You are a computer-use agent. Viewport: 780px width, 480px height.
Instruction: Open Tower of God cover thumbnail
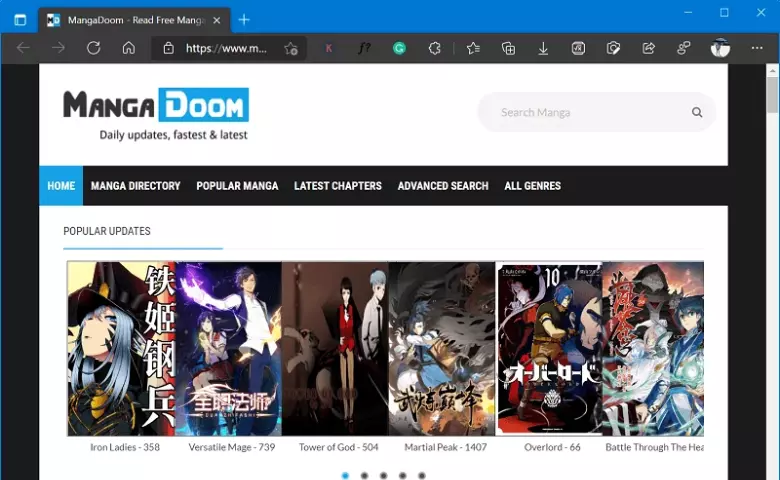(x=335, y=349)
